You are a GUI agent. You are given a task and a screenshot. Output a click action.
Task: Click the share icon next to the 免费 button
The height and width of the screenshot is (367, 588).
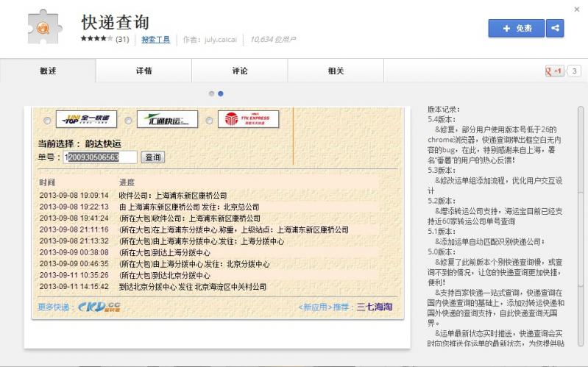(x=555, y=28)
